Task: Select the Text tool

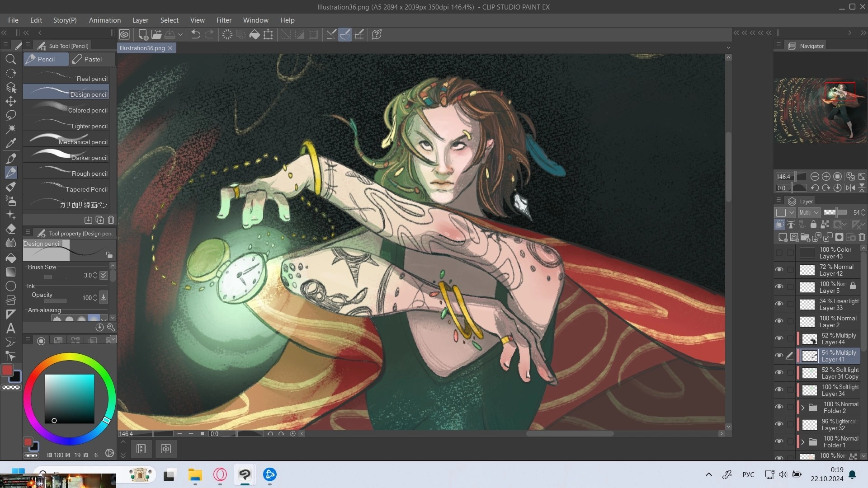Action: pyautogui.click(x=11, y=328)
